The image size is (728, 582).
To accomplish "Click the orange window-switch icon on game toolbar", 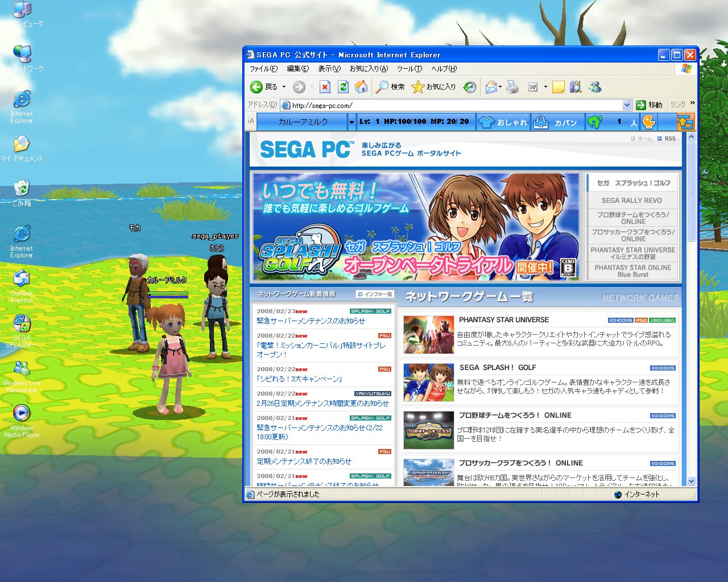I will (x=685, y=122).
